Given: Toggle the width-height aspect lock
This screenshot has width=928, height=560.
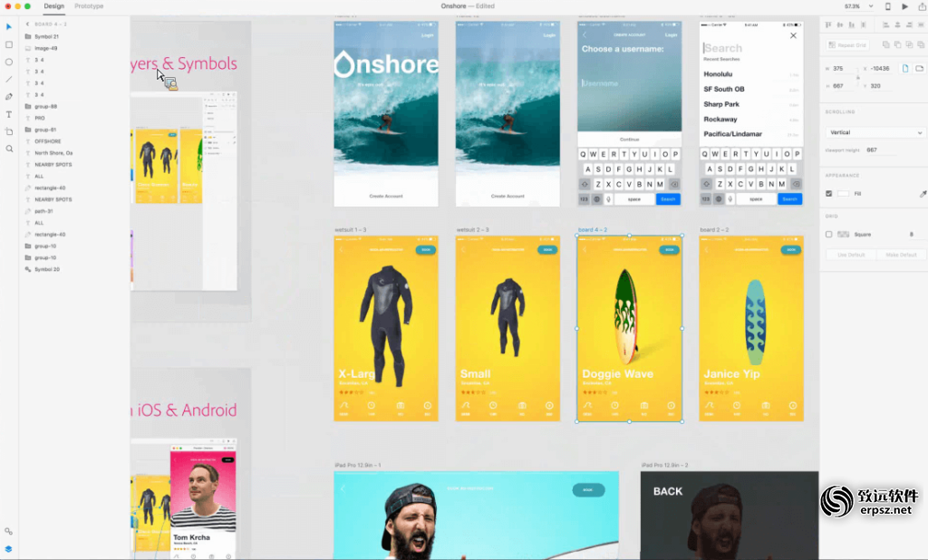Looking at the screenshot, I should pos(857,77).
